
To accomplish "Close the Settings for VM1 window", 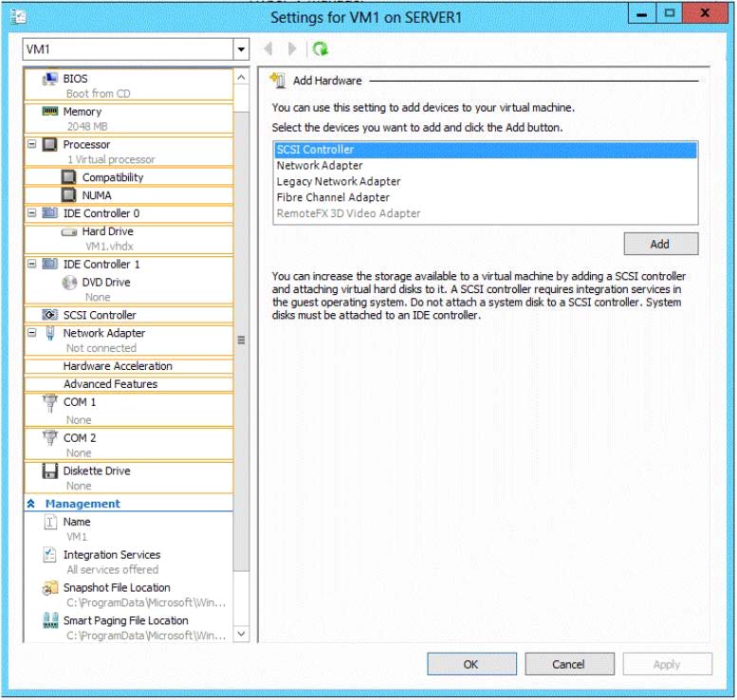I will [705, 13].
